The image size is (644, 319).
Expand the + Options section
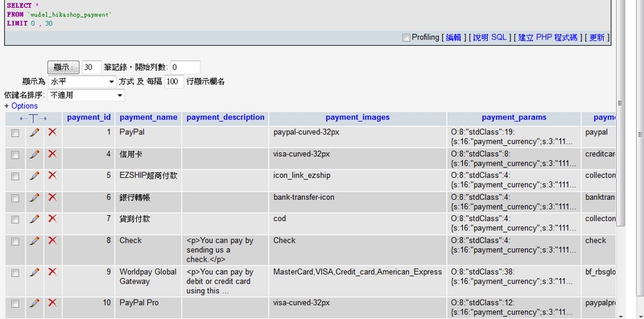21,106
